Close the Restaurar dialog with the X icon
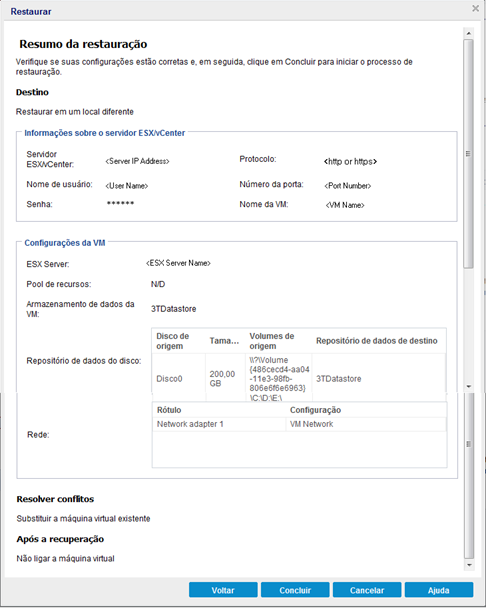 click(x=475, y=9)
